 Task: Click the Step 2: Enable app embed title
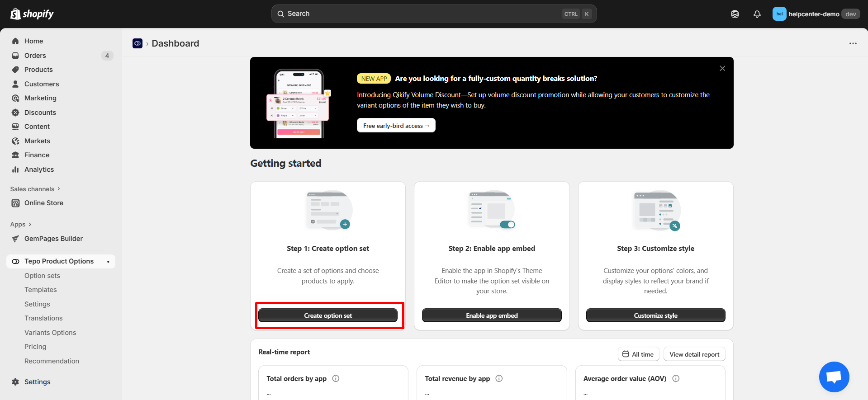492,249
